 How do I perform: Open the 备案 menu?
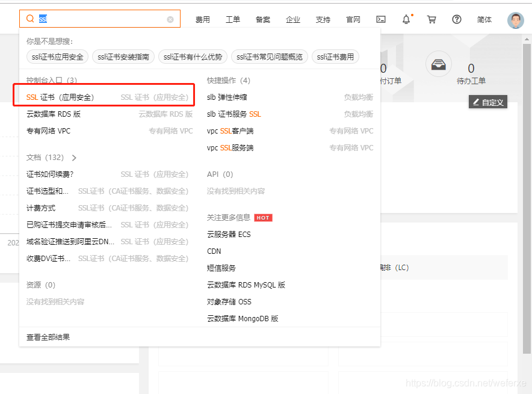pos(263,20)
